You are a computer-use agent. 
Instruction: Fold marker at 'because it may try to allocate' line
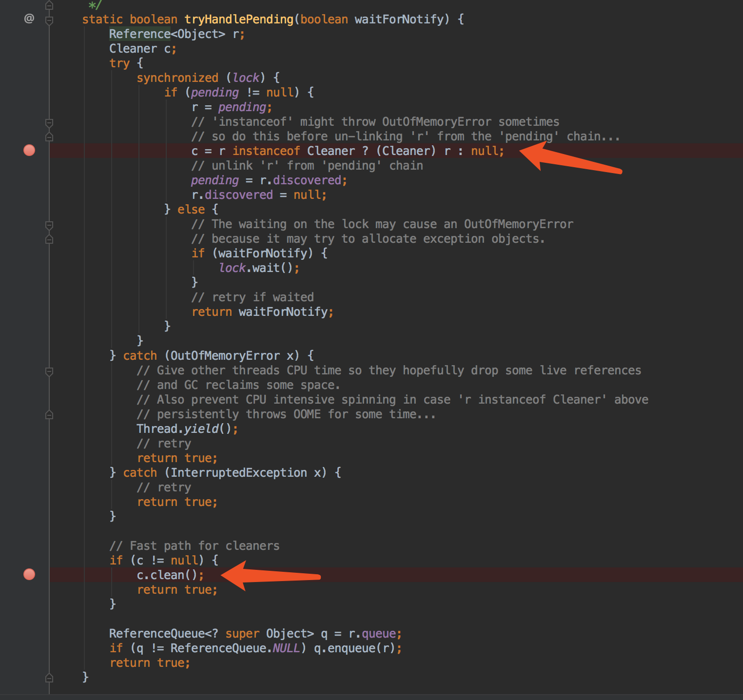[x=49, y=239]
